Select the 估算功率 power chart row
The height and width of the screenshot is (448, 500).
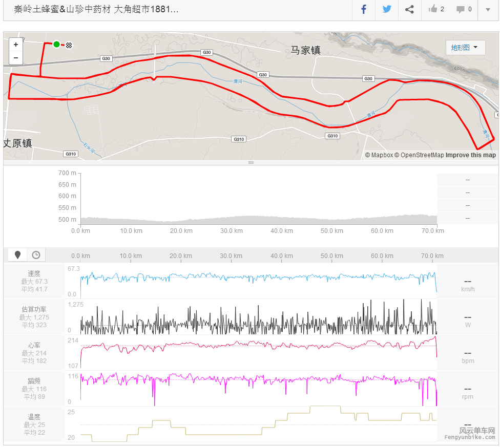point(34,317)
